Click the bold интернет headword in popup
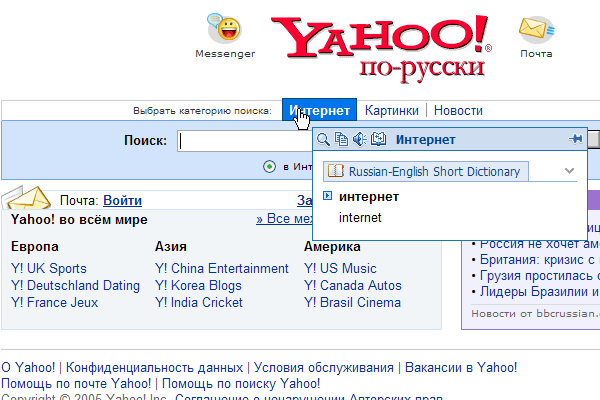Screen dimensions: 600x400 click(x=369, y=196)
